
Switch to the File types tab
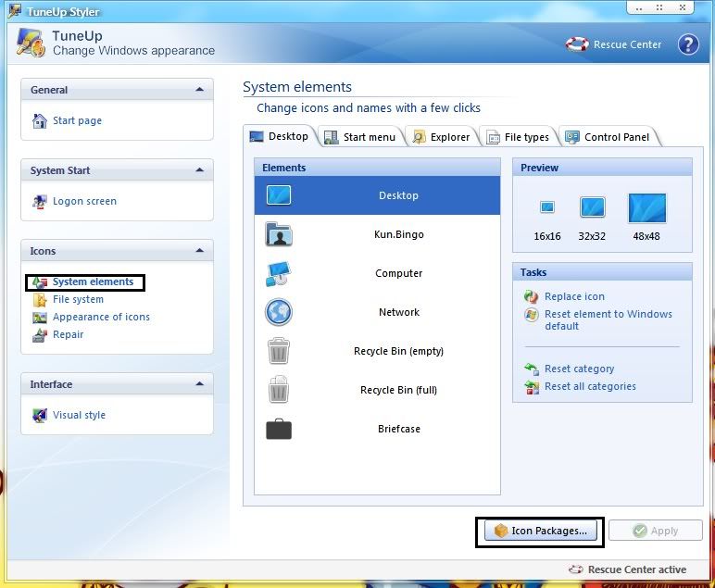tap(518, 137)
